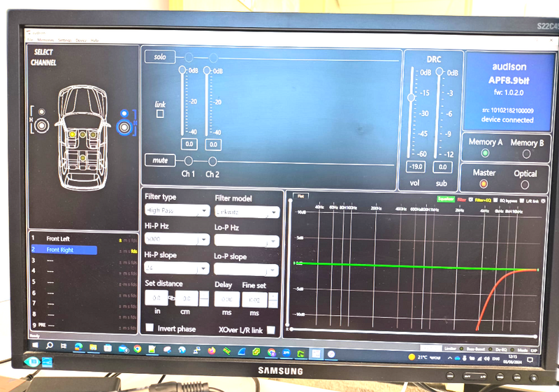The width and height of the screenshot is (559, 392).
Task: Click the green Equalizer button
Action: coord(446,199)
